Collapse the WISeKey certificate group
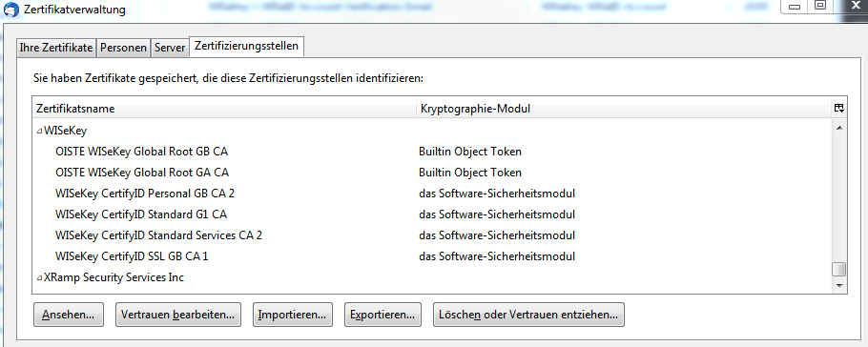 [39, 132]
